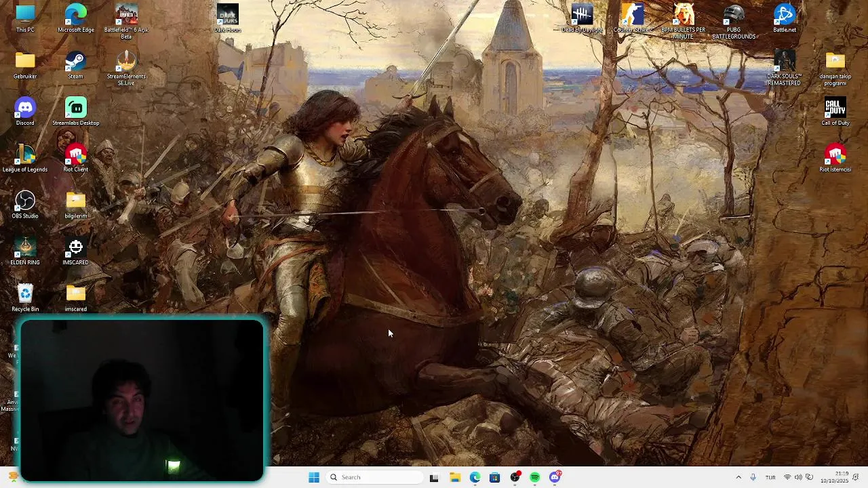Select the IMSCARED game shortcut
This screenshot has height=488, width=868.
tap(75, 251)
